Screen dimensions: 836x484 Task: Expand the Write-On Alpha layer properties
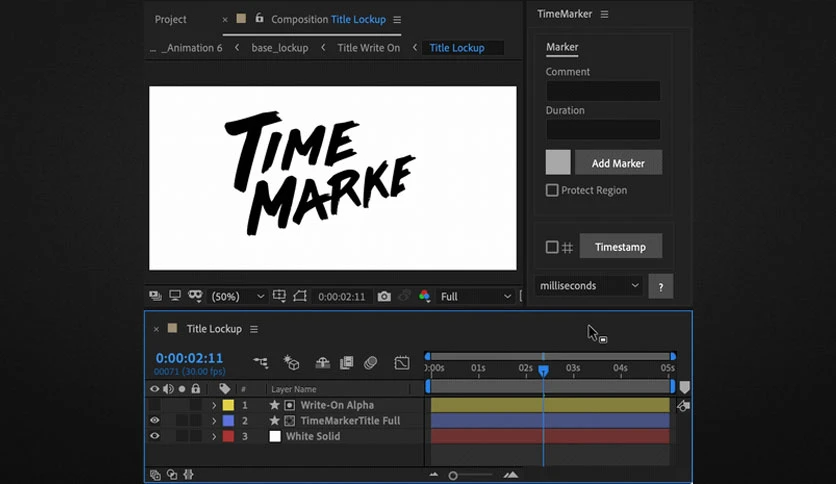coord(214,405)
